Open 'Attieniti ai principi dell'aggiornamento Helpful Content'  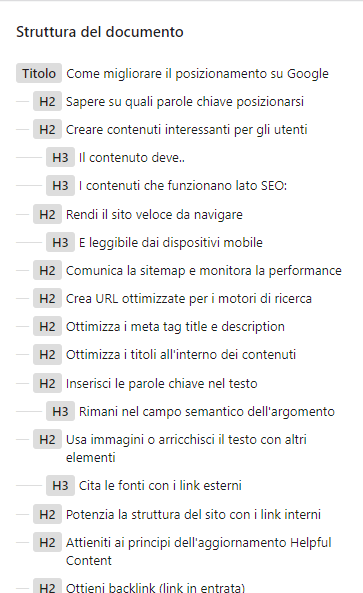coord(199,551)
